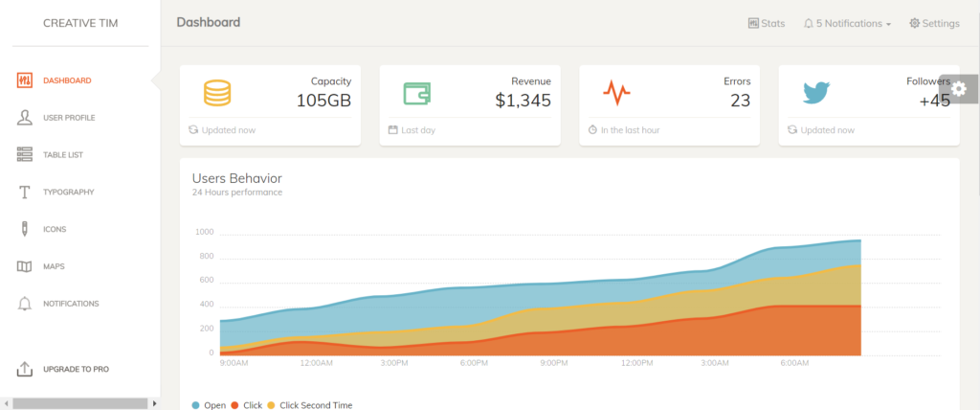Click refresh icon in Capacity card footer
This screenshot has width=980, height=410.
coord(193,130)
